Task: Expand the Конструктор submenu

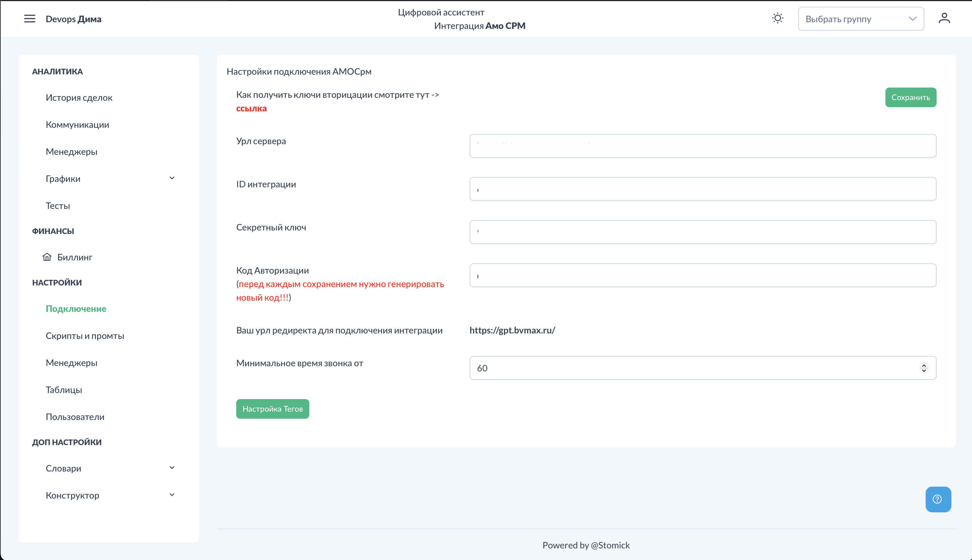Action: pyautogui.click(x=172, y=495)
